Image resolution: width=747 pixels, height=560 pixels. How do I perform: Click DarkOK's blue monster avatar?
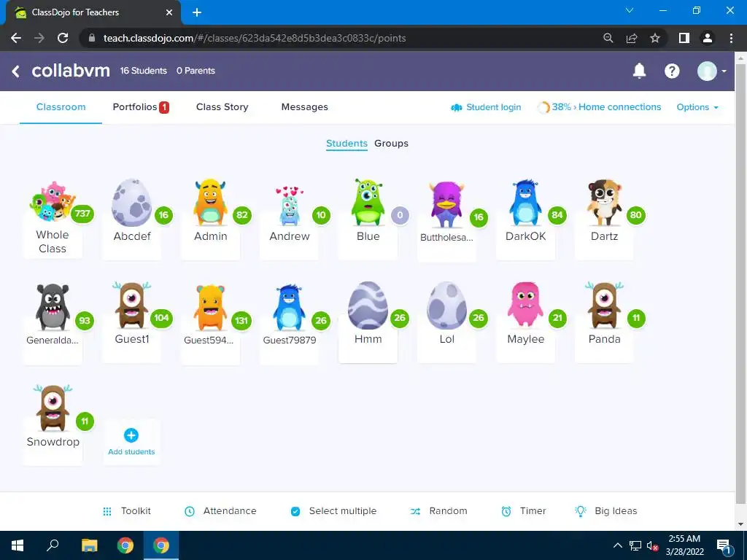[x=525, y=202]
